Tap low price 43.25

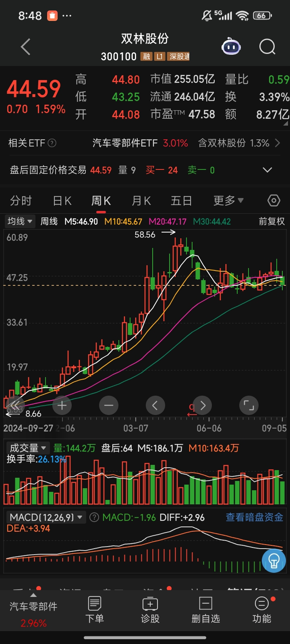tap(126, 97)
